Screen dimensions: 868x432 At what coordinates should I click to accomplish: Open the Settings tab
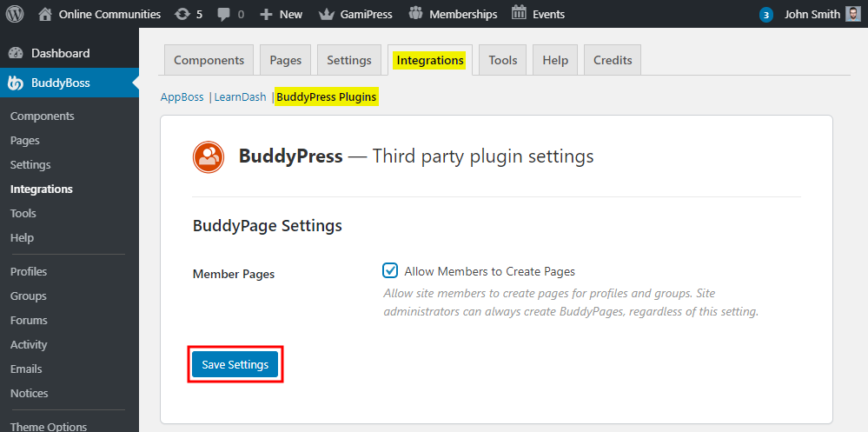[x=348, y=60]
